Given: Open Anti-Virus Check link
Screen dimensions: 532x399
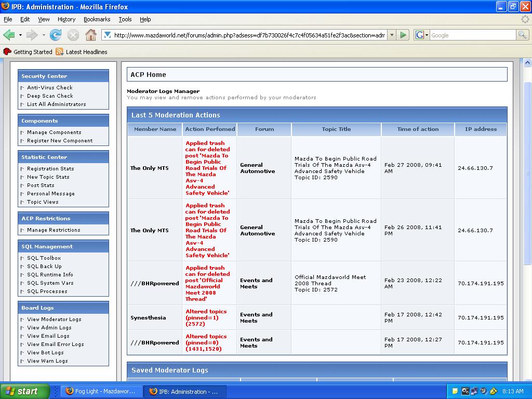Looking at the screenshot, I should pos(49,87).
